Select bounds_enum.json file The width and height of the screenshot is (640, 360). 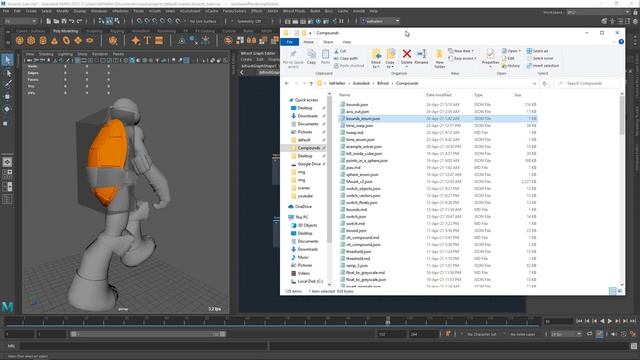(x=438, y=118)
